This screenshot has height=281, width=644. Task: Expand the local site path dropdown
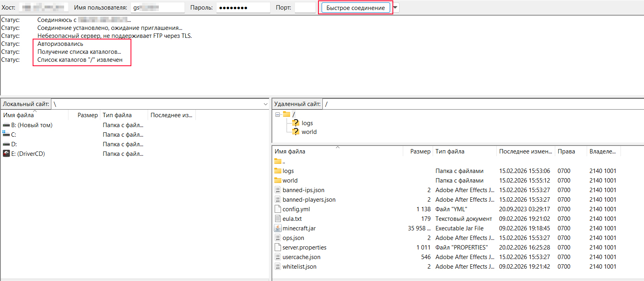[265, 104]
